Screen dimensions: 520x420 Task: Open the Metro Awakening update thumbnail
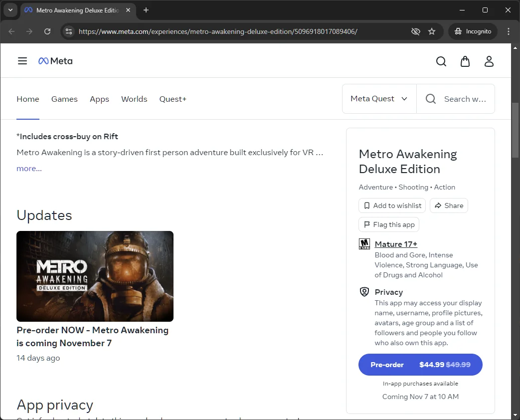coord(95,276)
